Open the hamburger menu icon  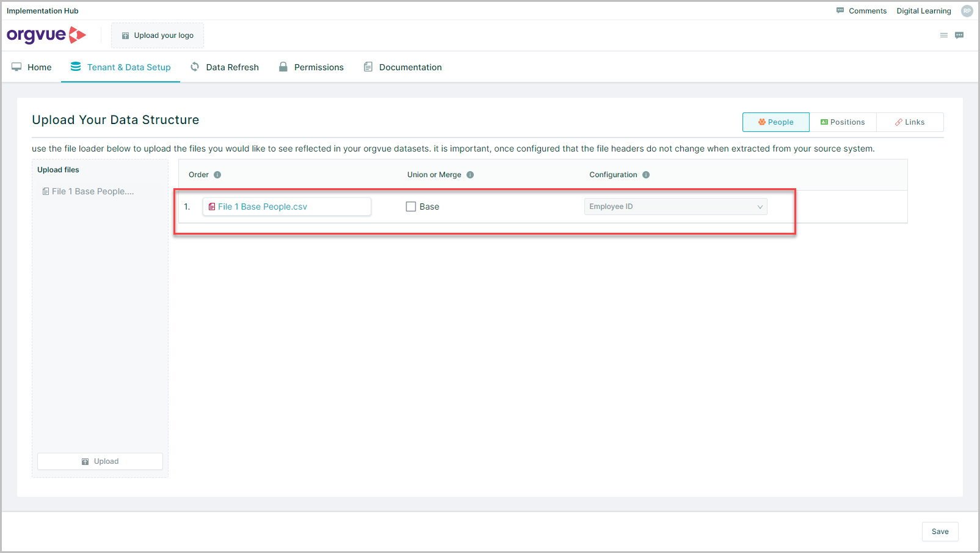coord(944,35)
